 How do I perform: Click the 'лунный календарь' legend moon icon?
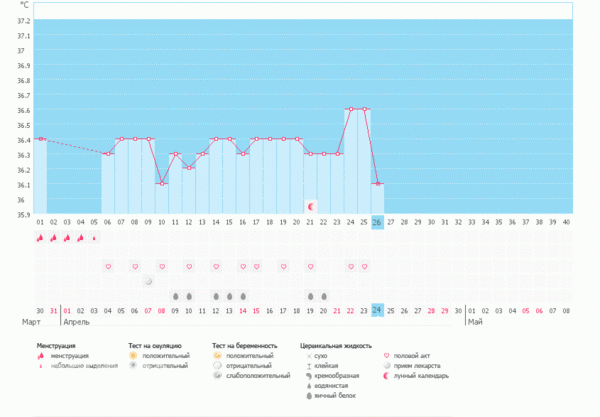pos(389,376)
